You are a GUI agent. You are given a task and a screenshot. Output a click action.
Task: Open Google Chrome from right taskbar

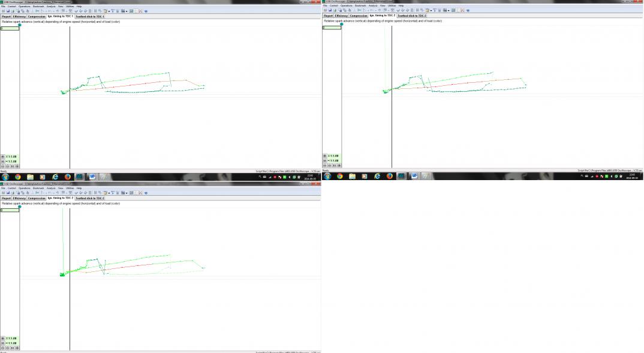point(339,176)
